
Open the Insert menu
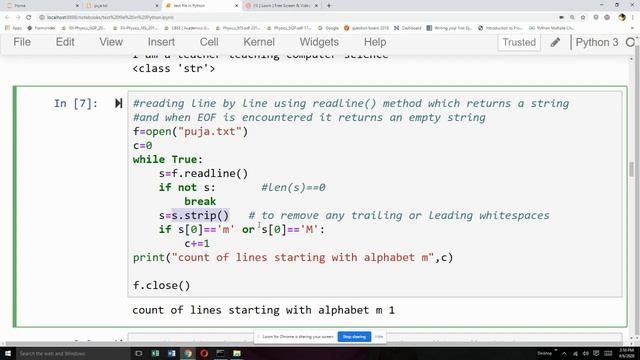pos(161,42)
